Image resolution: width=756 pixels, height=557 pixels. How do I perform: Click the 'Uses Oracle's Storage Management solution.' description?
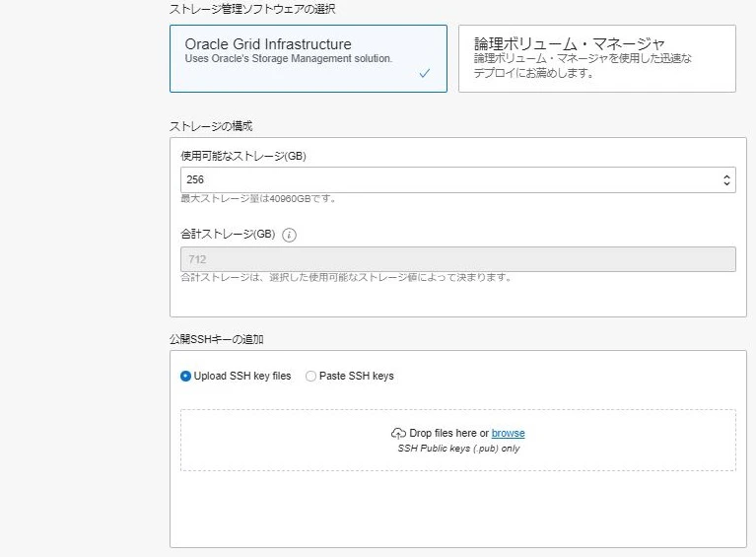[x=289, y=59]
